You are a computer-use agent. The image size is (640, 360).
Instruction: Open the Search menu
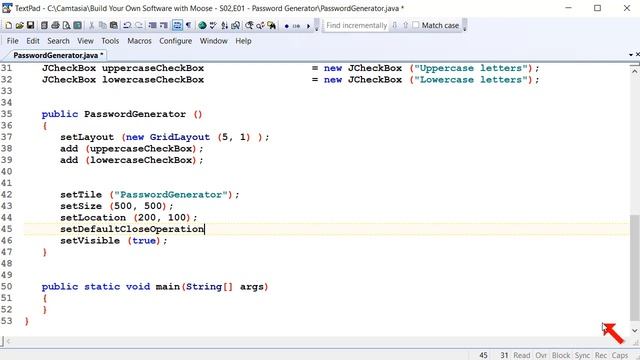pyautogui.click(x=58, y=41)
